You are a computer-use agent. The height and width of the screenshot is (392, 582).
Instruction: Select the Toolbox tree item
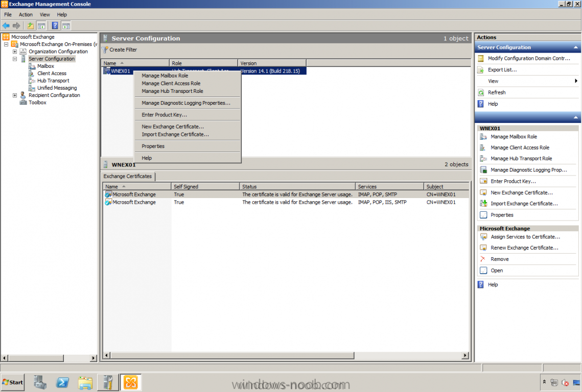pos(37,103)
